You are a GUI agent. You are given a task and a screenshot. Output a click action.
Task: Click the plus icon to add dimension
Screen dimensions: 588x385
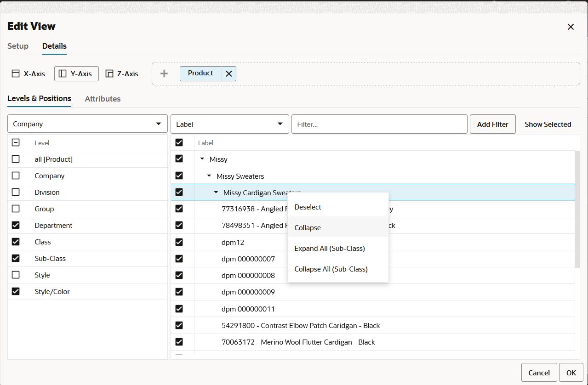point(164,74)
